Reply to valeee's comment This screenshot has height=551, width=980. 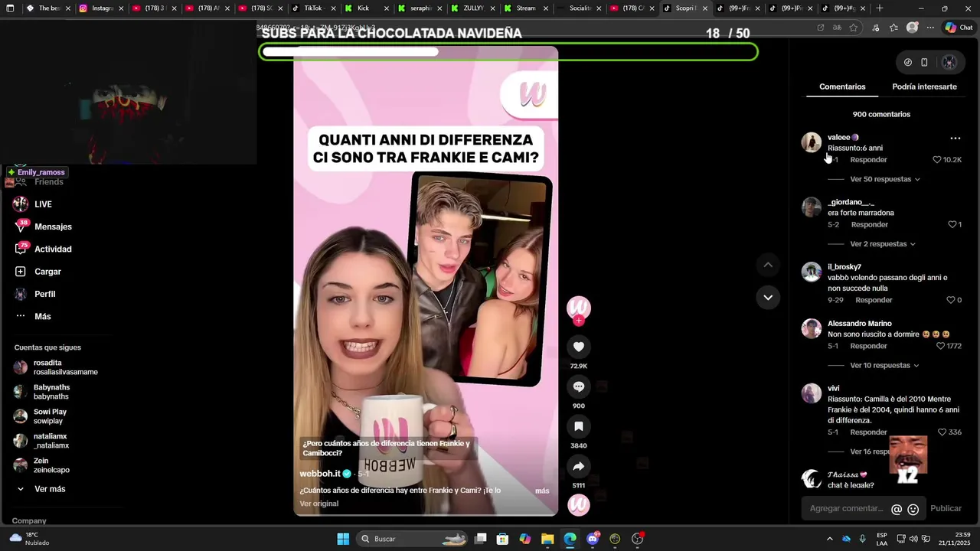click(868, 160)
